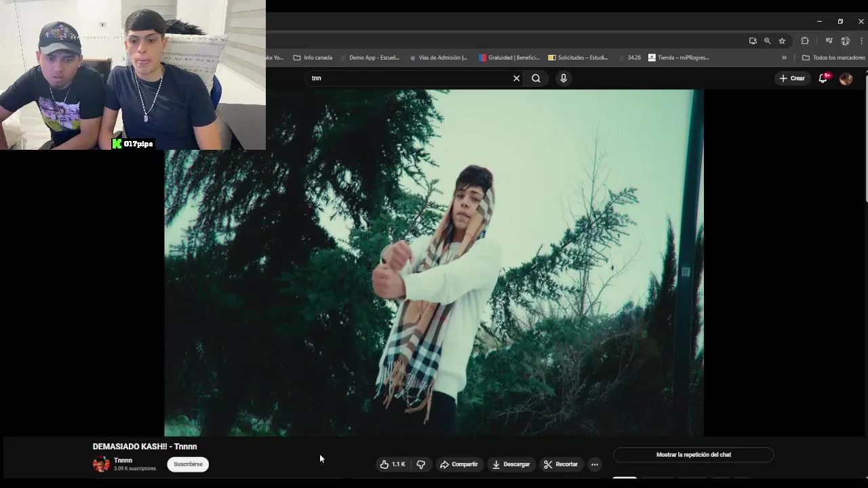Bookmark this page with the star icon
The width and height of the screenshot is (868, 488).
(x=782, y=41)
